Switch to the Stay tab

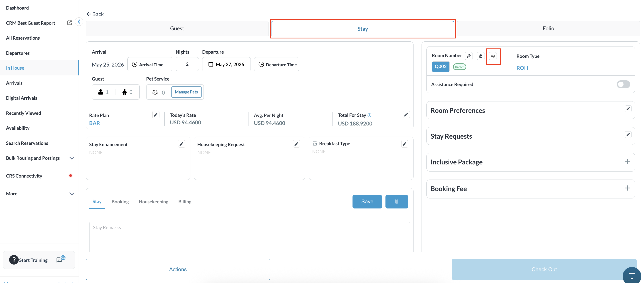tap(363, 29)
